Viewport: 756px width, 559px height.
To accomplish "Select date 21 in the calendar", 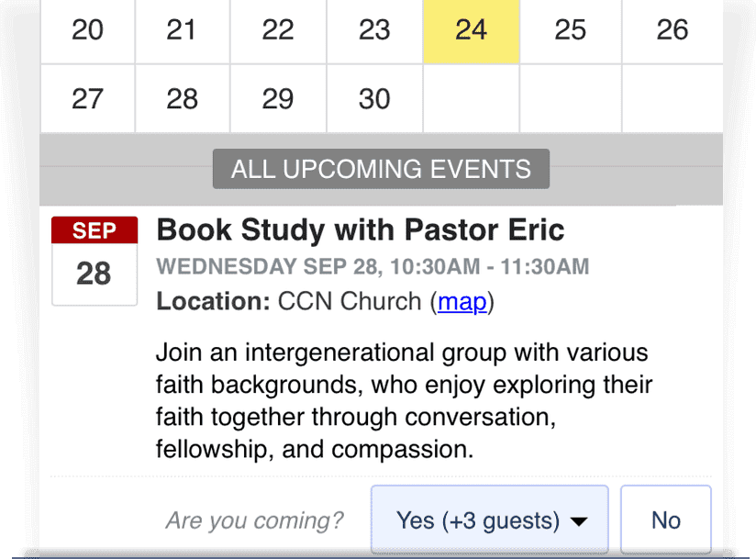I will [x=182, y=30].
